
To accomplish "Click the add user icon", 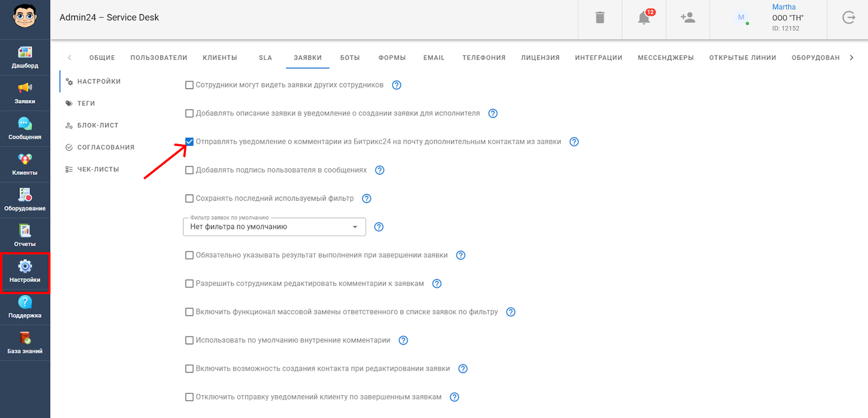I will point(687,18).
